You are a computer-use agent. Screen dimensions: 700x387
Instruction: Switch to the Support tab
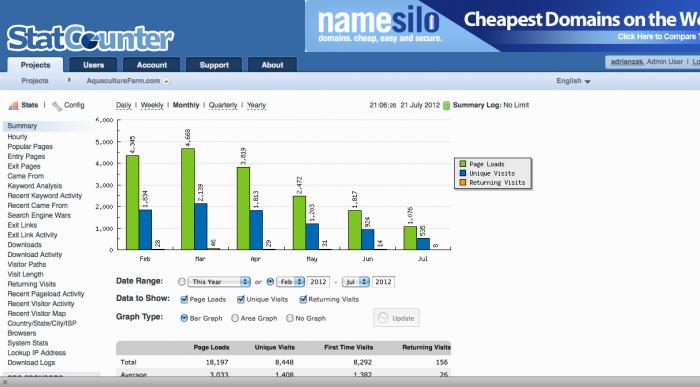[x=214, y=65]
